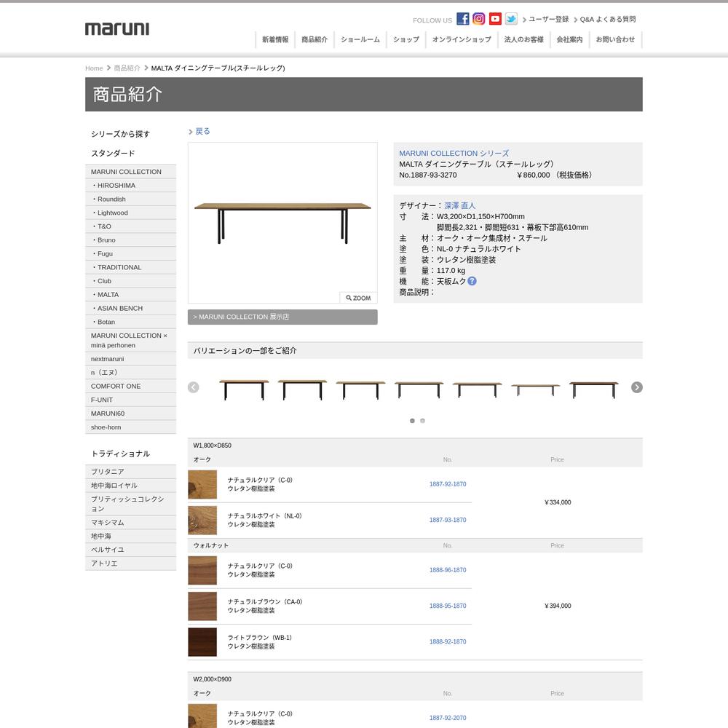Open the ショールーム menu
728x728 pixels.
[x=360, y=39]
